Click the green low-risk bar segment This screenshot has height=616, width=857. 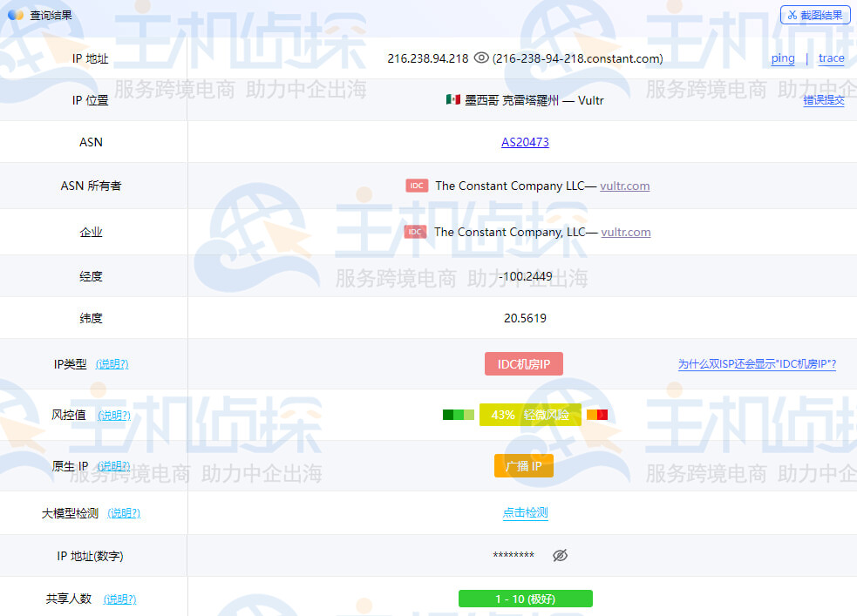click(x=458, y=415)
